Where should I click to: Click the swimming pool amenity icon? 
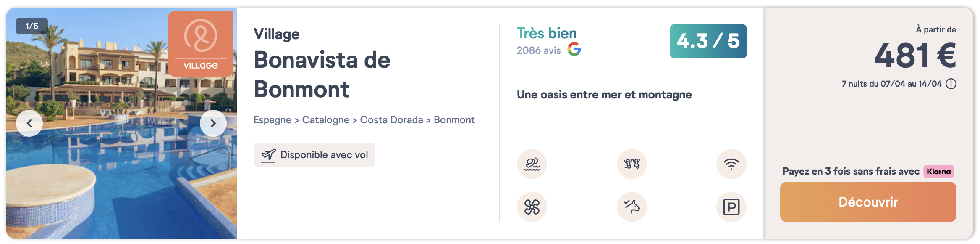[x=532, y=164]
